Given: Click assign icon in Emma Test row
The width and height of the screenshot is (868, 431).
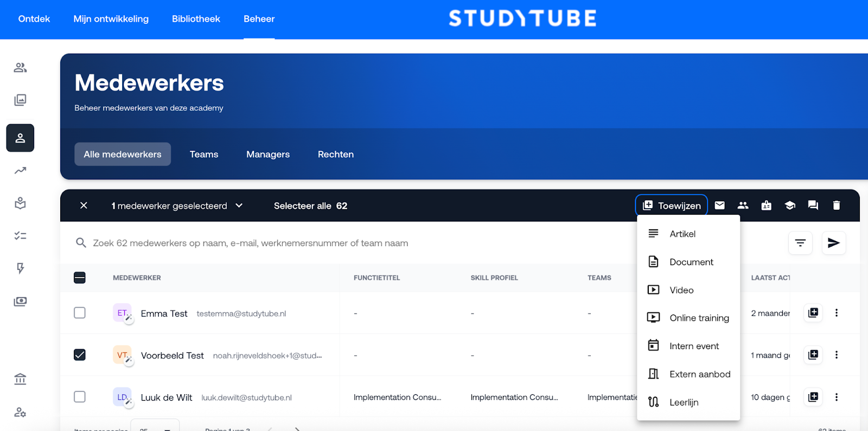Looking at the screenshot, I should coord(813,313).
